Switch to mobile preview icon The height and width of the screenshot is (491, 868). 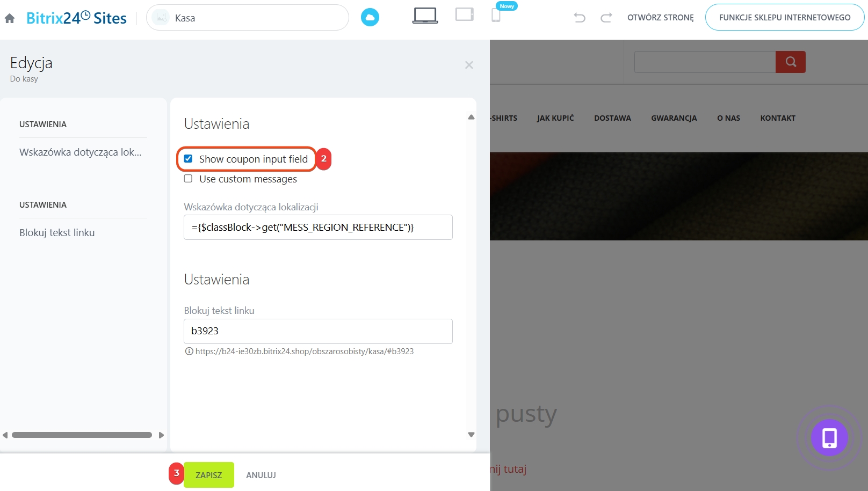[x=496, y=16]
